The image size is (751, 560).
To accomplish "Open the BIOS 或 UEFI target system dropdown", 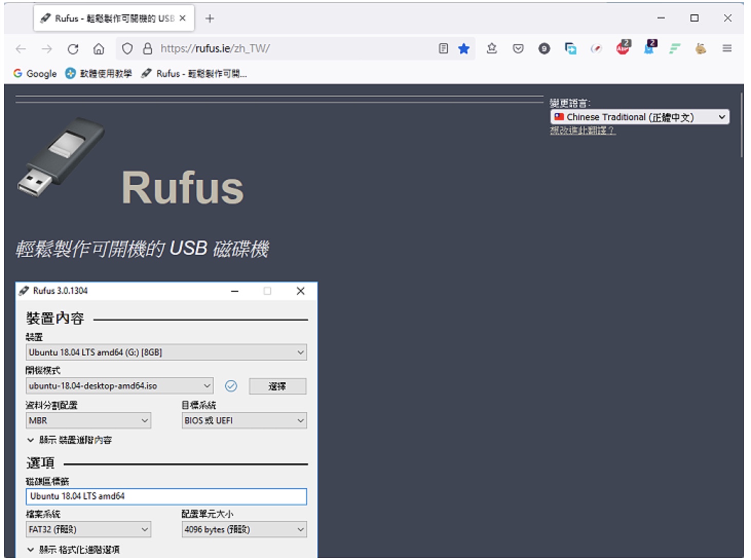I will (x=244, y=420).
